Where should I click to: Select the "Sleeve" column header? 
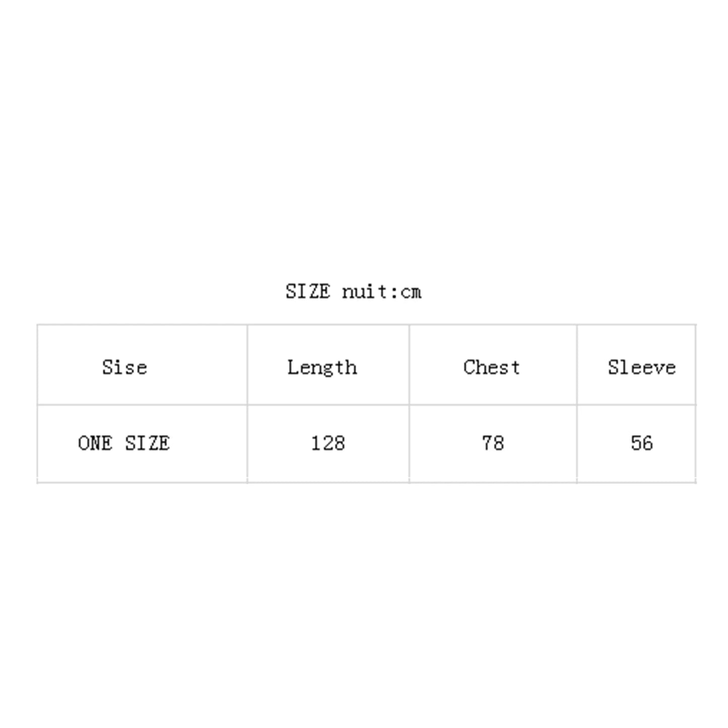641,367
